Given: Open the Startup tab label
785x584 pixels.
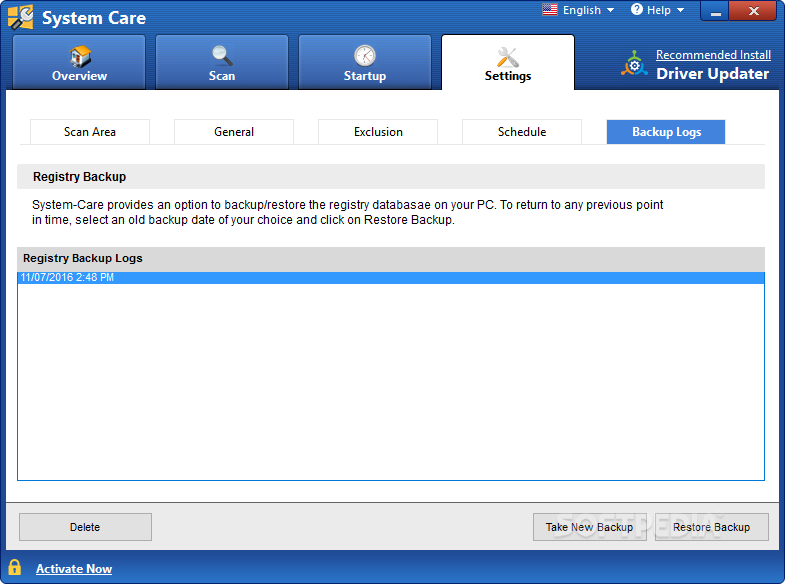Looking at the screenshot, I should [364, 76].
